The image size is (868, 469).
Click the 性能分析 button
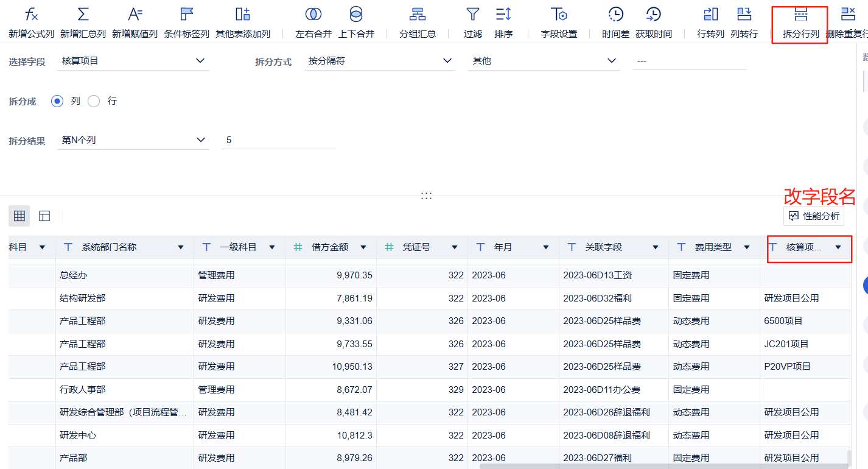tap(814, 216)
